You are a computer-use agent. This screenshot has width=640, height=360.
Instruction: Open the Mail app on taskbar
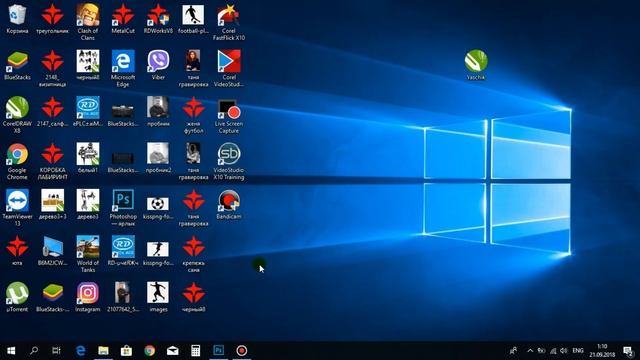tap(173, 351)
